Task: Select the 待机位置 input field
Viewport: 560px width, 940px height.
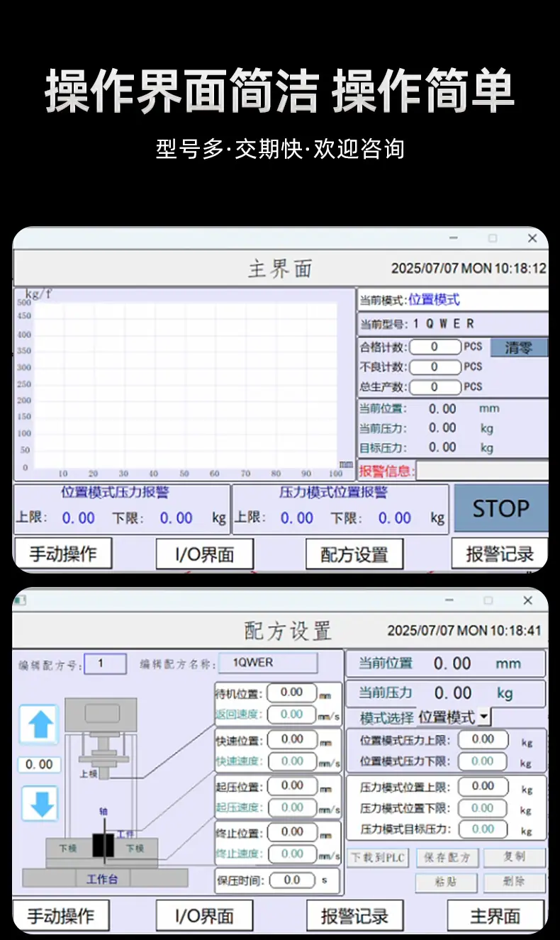Action: tap(292, 693)
